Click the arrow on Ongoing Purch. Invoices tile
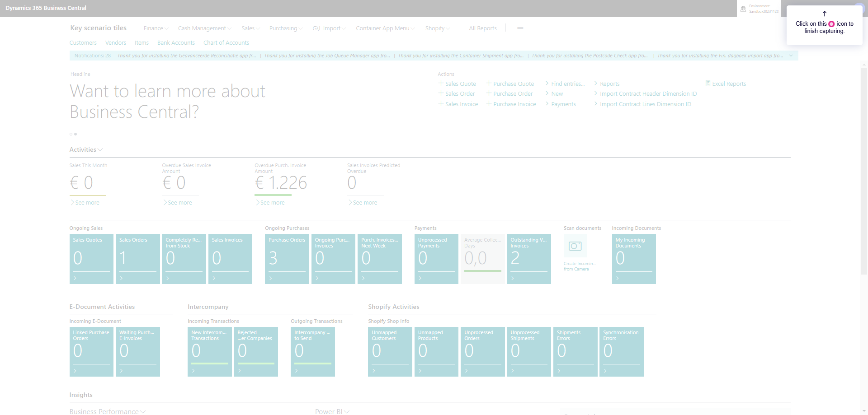 pyautogui.click(x=317, y=278)
